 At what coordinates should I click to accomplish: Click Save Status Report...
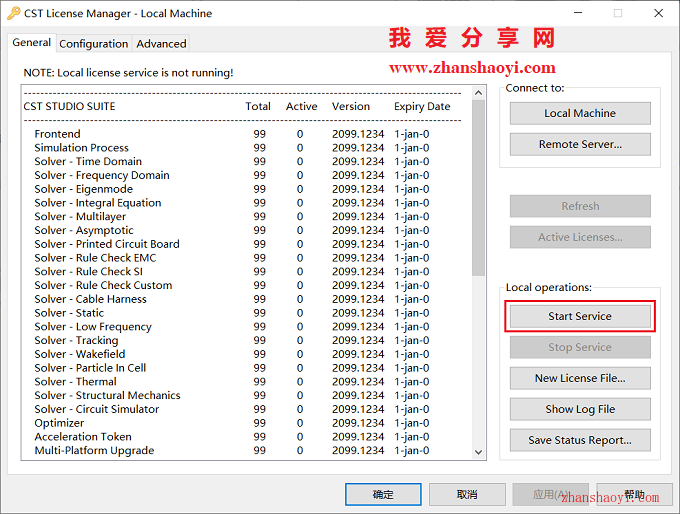580,440
